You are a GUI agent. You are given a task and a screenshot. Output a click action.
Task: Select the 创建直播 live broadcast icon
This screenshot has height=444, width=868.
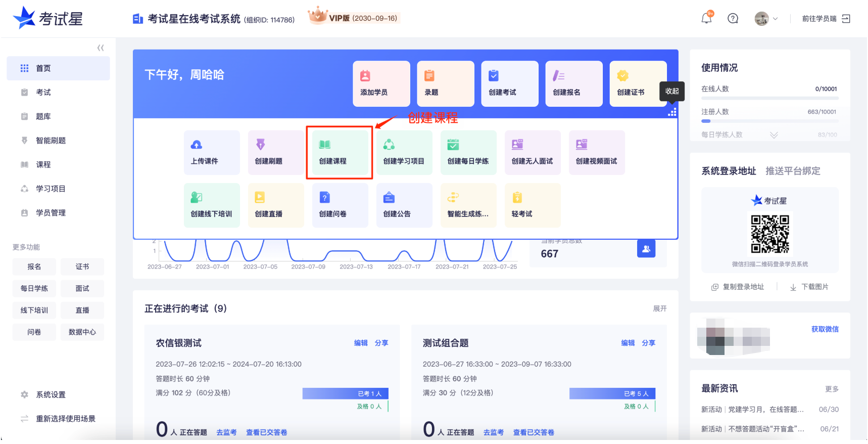tap(260, 198)
